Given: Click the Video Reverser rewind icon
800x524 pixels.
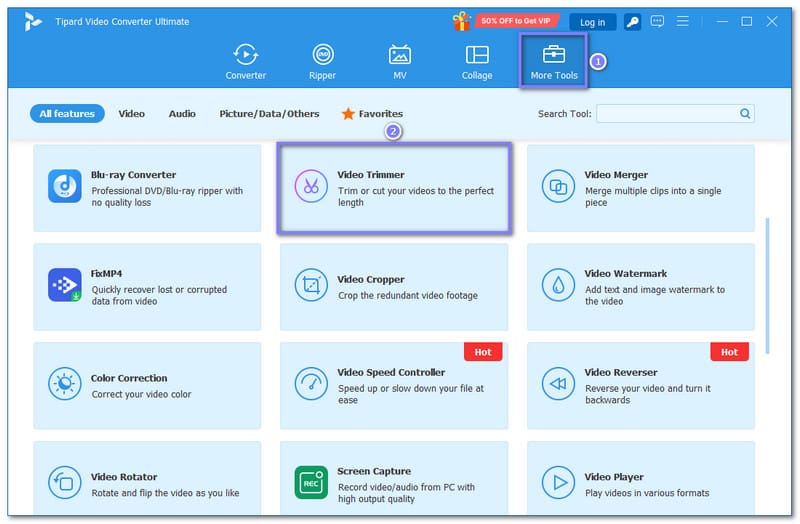Looking at the screenshot, I should (x=558, y=384).
